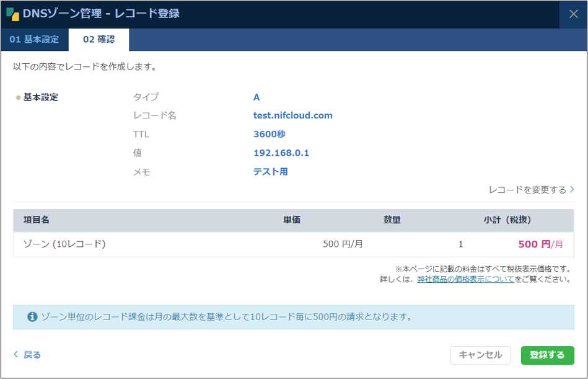Click the record name test.nifcloud.com
This screenshot has height=379, width=588.
pyautogui.click(x=292, y=115)
